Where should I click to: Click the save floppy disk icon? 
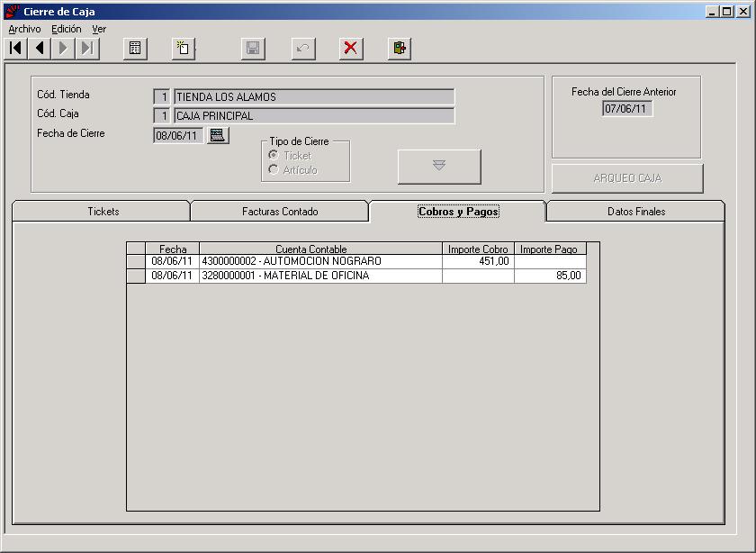[x=253, y=49]
